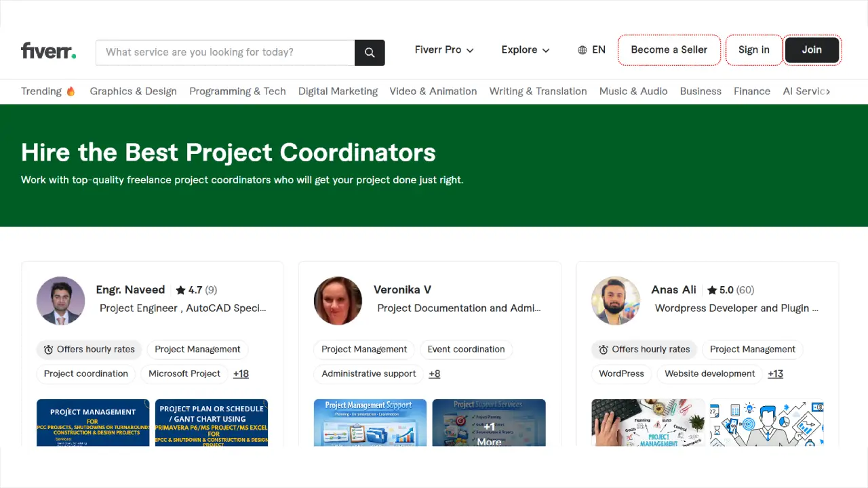Open Engr. Naveed's profile name link
The width and height of the screenshot is (868, 488).
[130, 289]
